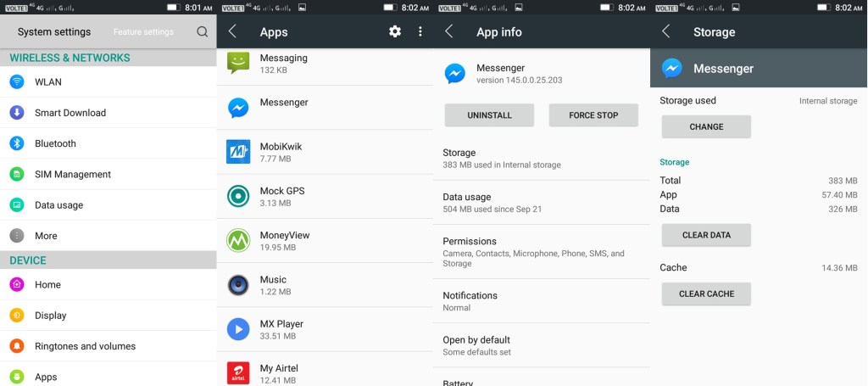The width and height of the screenshot is (868, 386).
Task: Switch to System settings tab
Action: pos(54,32)
